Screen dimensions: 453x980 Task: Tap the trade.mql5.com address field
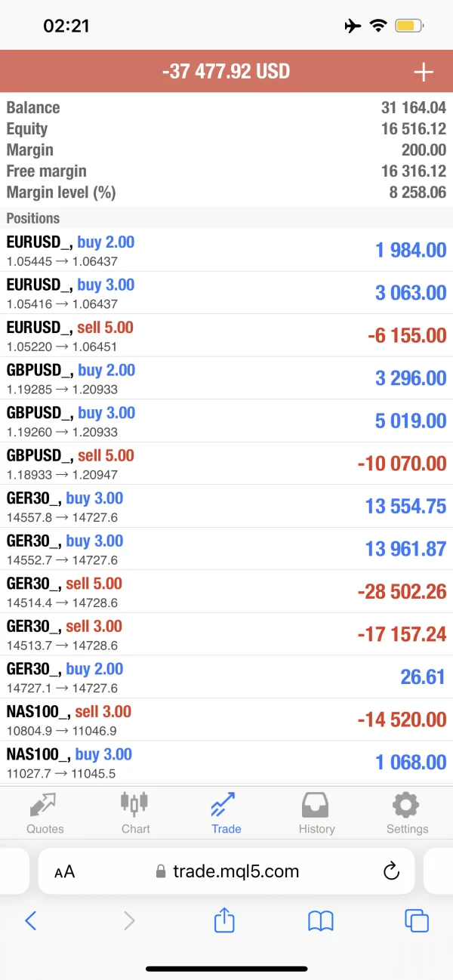click(x=236, y=871)
